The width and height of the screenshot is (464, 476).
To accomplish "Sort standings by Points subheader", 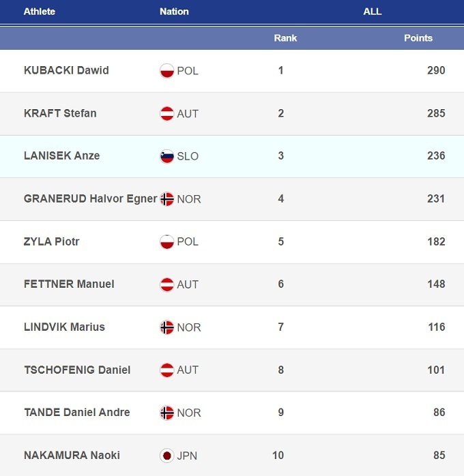I will (418, 38).
